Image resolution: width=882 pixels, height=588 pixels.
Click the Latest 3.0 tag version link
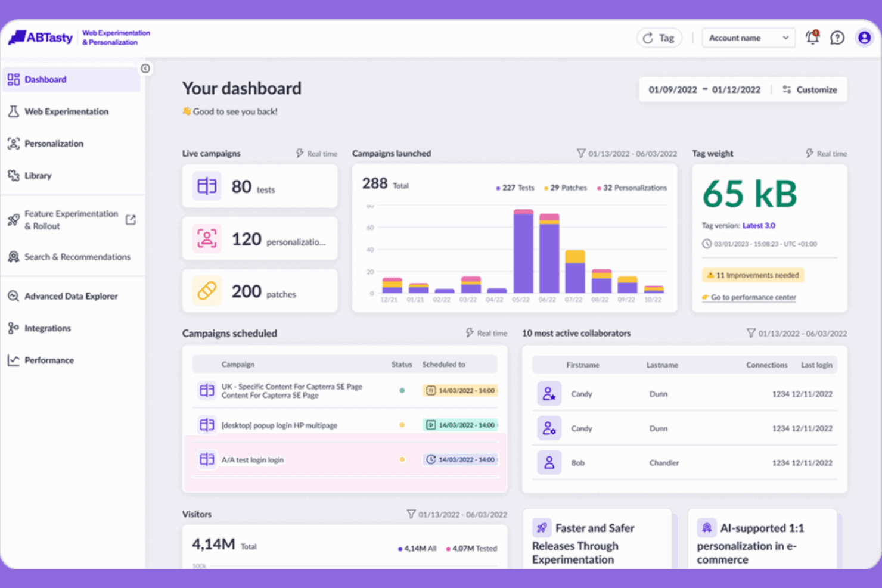(759, 226)
